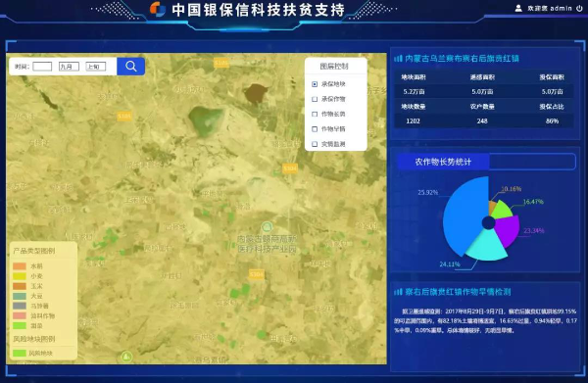The width and height of the screenshot is (588, 383).
Task: Select the blank tab beside 农作物长势统计
Action: pos(532,162)
